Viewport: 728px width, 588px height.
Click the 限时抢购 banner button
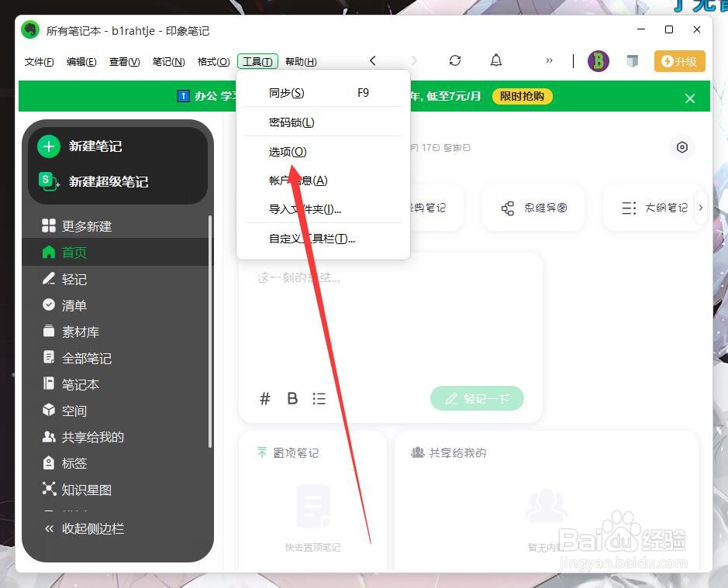pos(523,96)
